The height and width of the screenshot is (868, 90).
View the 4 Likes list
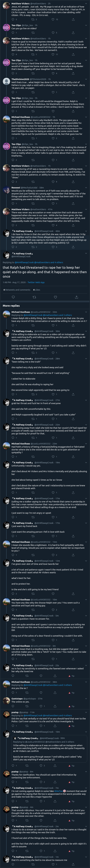tap(37, 290)
